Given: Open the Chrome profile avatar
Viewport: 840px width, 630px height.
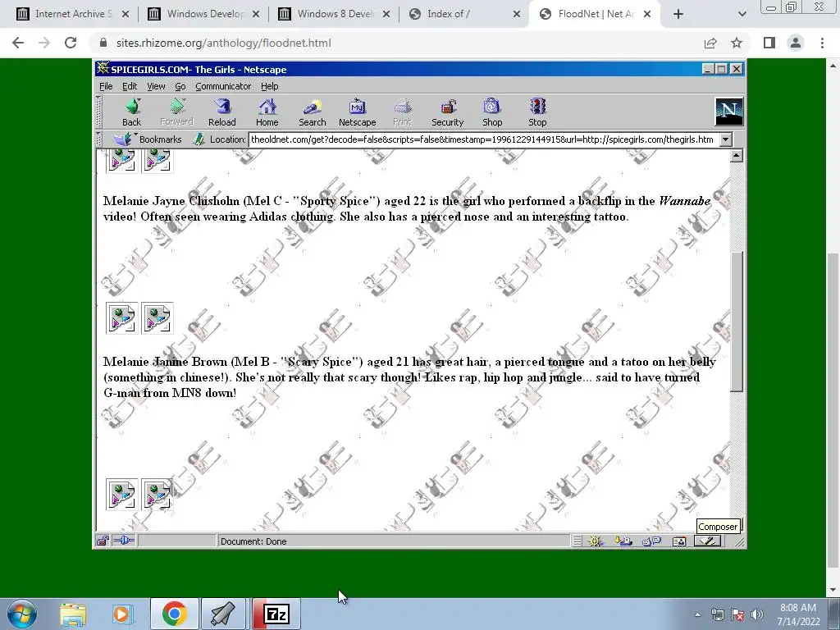Looking at the screenshot, I should pos(796,43).
